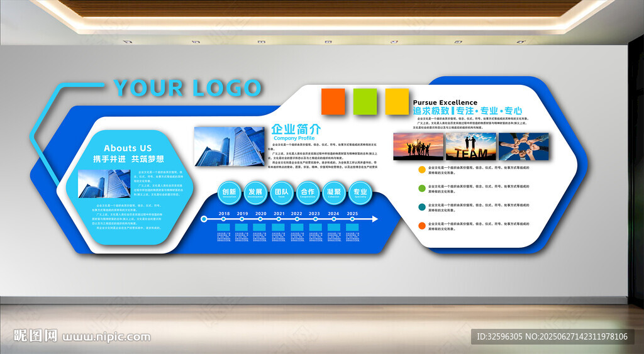The width and height of the screenshot is (644, 354).
Task: Click the blue box under 2025
Action: point(352,227)
